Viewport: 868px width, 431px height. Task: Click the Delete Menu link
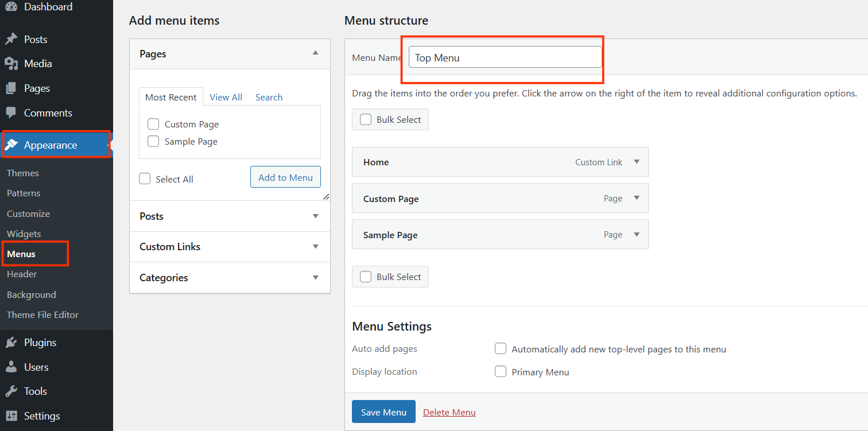pyautogui.click(x=449, y=412)
